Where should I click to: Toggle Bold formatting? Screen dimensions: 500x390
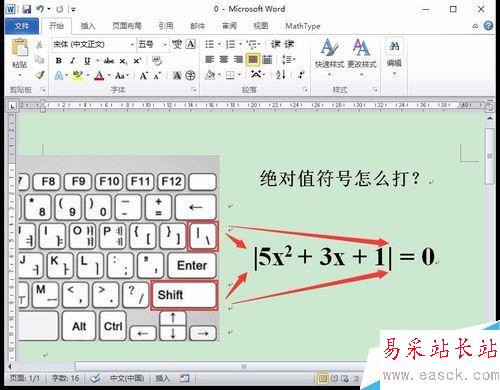[x=59, y=61]
